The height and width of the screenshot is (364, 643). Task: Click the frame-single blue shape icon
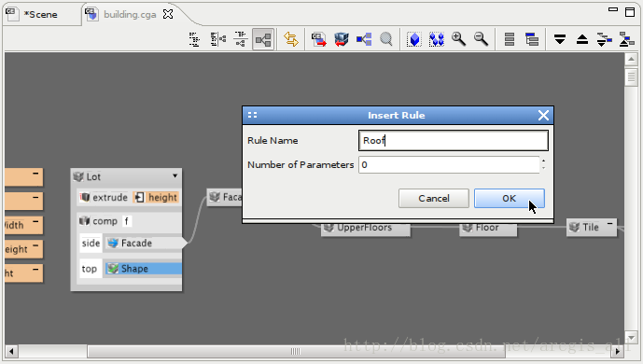pos(414,39)
